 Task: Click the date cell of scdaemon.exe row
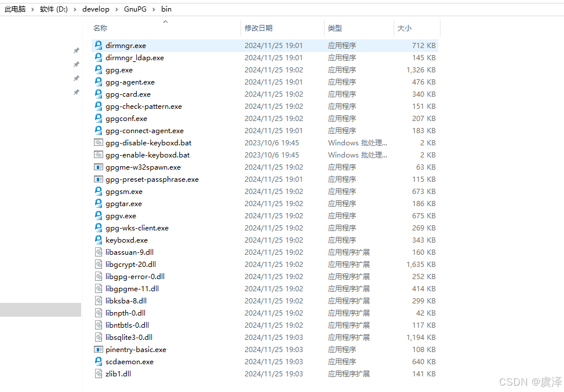click(x=274, y=361)
